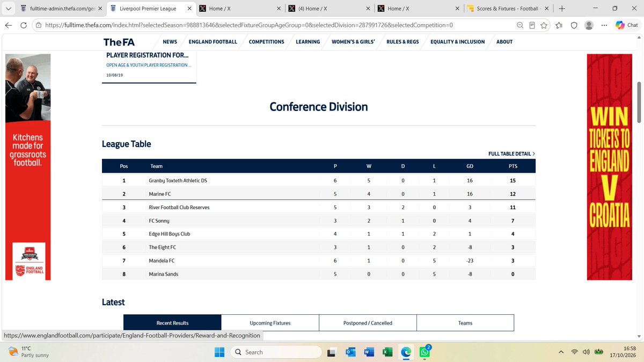The height and width of the screenshot is (362, 644).
Task: Select the Postponed / Cancelled tab
Action: 368,323
